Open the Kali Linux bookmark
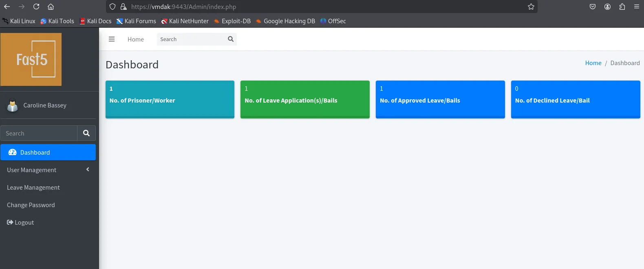 pos(19,21)
